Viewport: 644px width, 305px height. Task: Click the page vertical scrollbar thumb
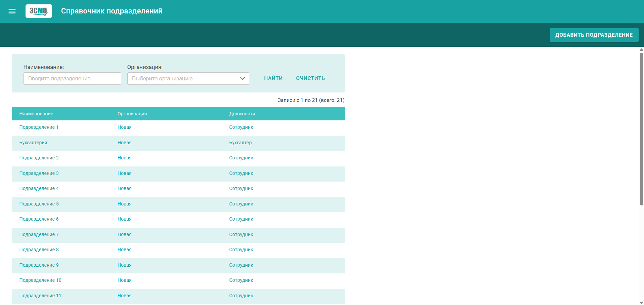tap(641, 129)
